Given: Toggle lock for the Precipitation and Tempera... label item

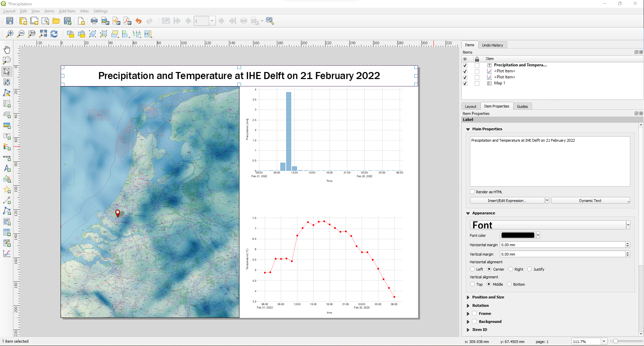Looking at the screenshot, I should (477, 65).
